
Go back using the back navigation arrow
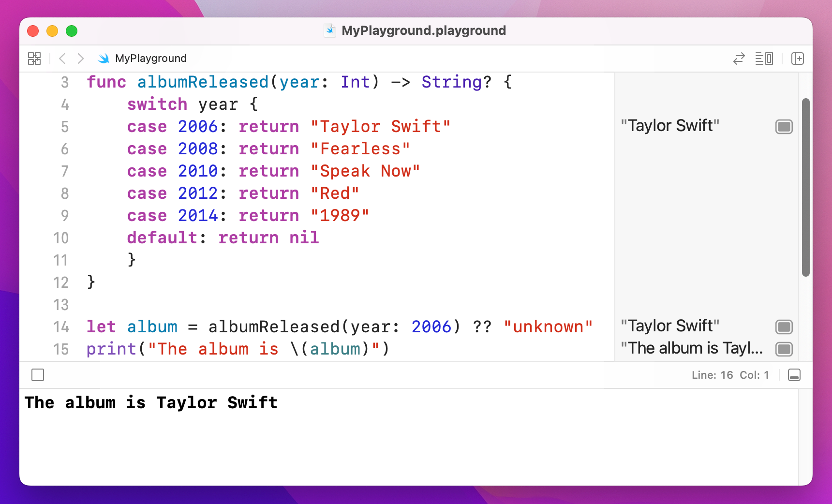tap(62, 59)
